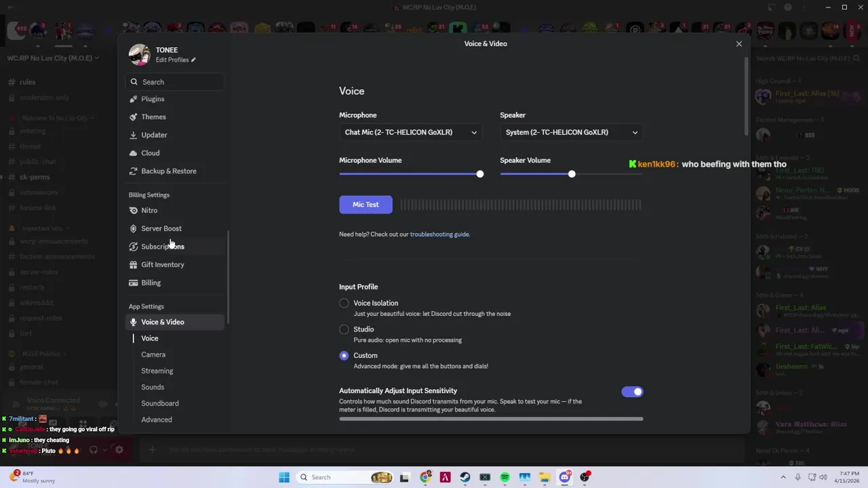Select Sounds sub-section
This screenshot has height=488, width=868.
click(153, 387)
